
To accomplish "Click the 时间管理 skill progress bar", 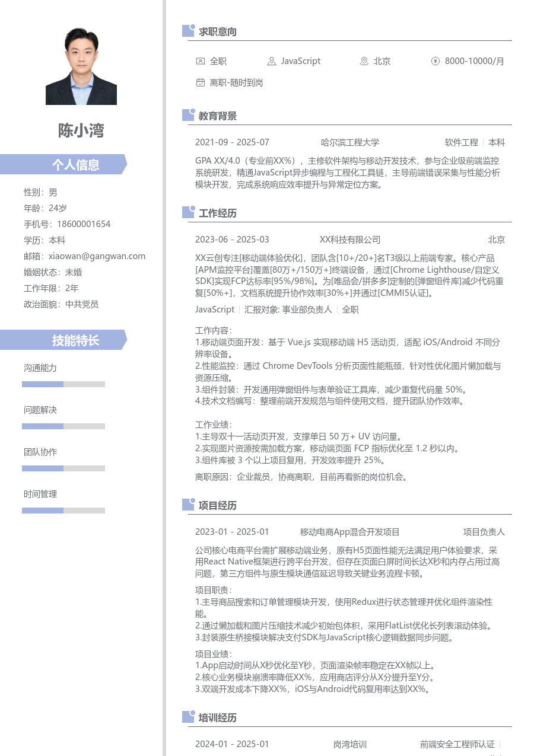I will tap(63, 510).
